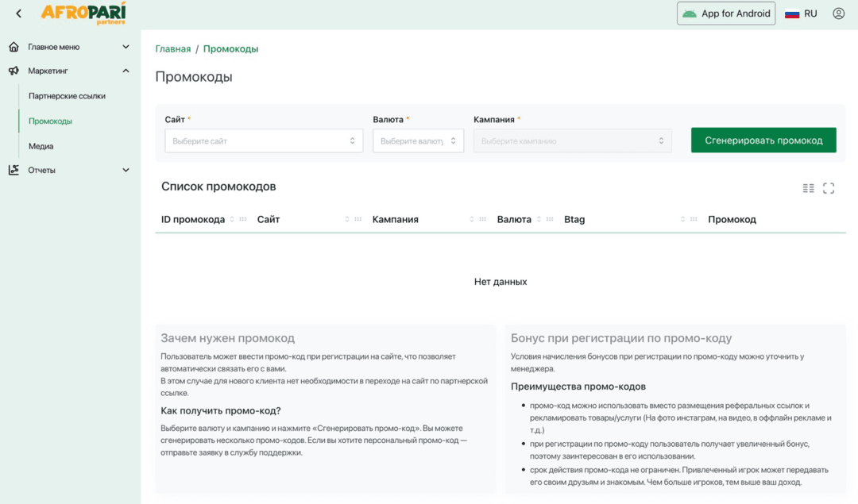Screen dimensions: 858x504
Task: Click the Промокод column header
Action: (x=732, y=219)
